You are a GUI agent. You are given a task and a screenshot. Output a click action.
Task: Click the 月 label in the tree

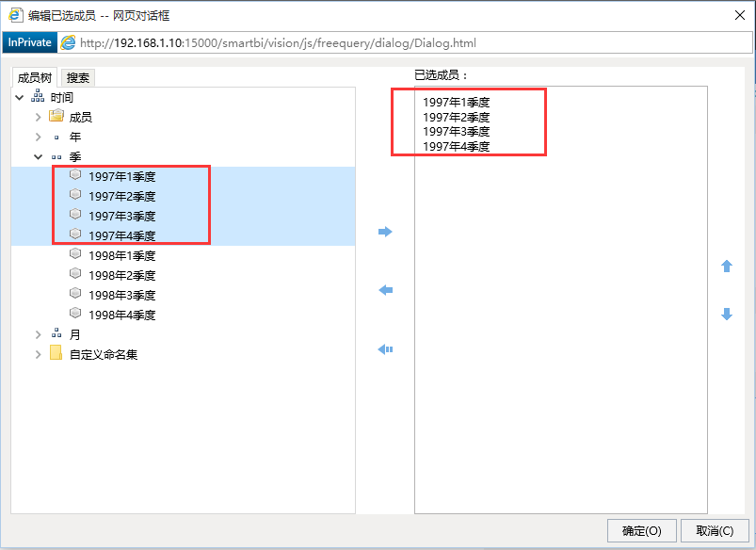tap(74, 335)
